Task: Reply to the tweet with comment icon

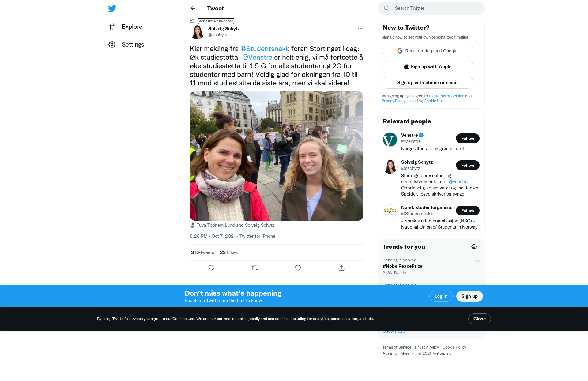Action: point(211,268)
